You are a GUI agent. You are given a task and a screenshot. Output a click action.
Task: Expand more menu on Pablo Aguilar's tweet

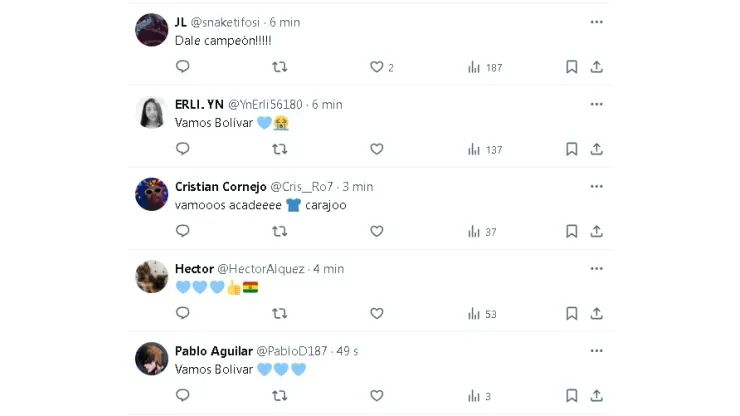tap(596, 351)
